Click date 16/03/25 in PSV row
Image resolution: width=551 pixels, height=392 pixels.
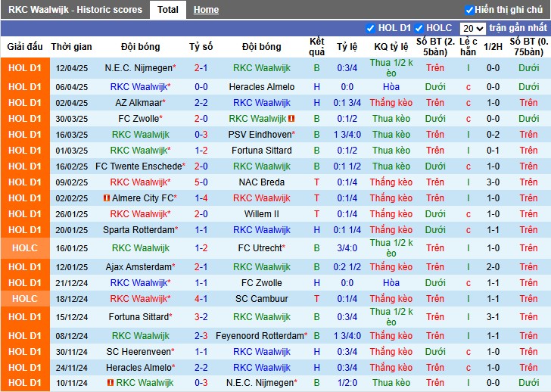pyautogui.click(x=72, y=135)
